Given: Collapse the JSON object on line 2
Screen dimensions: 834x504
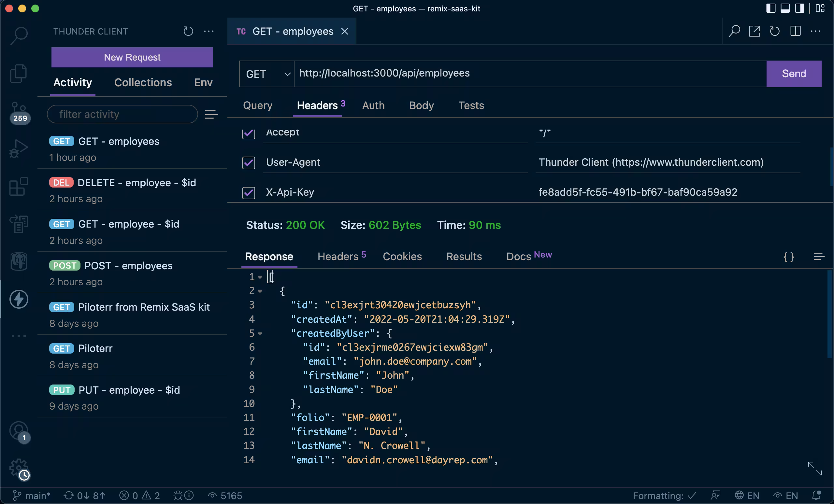Looking at the screenshot, I should click(260, 291).
